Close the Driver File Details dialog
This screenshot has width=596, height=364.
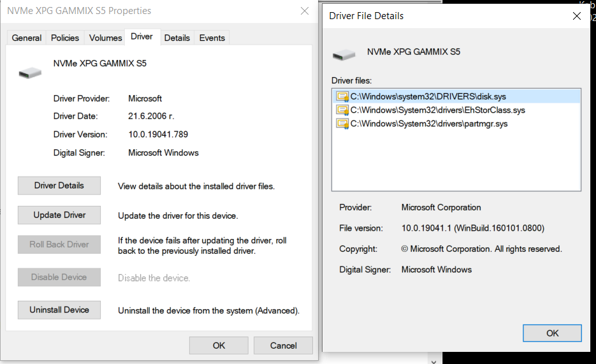pos(577,16)
